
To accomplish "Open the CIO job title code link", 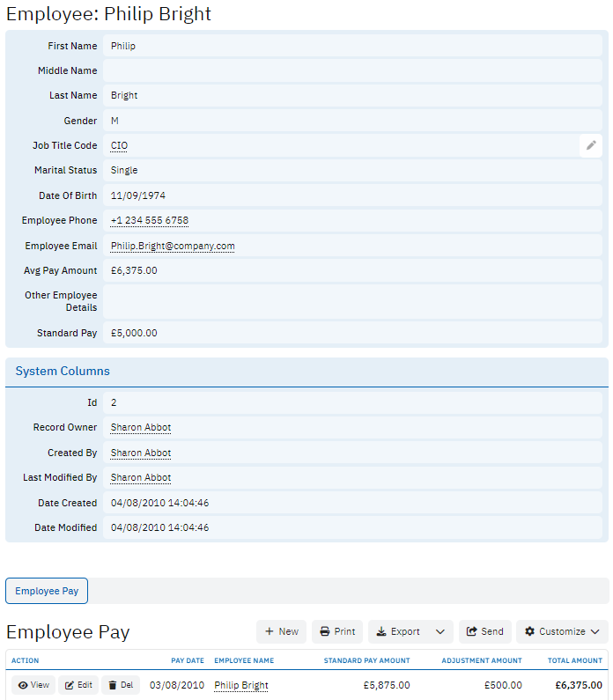I will click(119, 145).
